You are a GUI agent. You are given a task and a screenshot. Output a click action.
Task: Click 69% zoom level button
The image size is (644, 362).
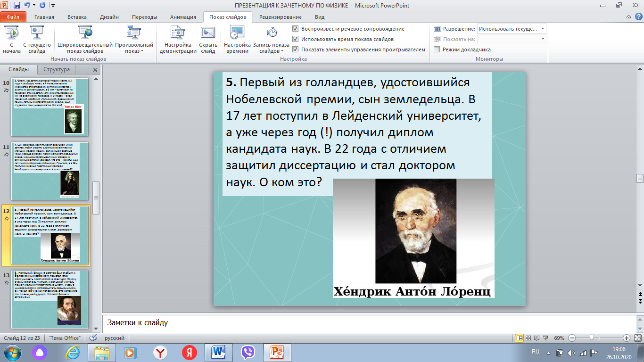pyautogui.click(x=559, y=338)
